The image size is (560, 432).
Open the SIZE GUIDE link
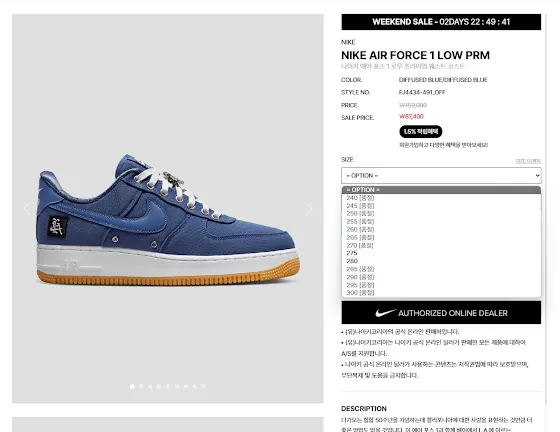click(528, 161)
